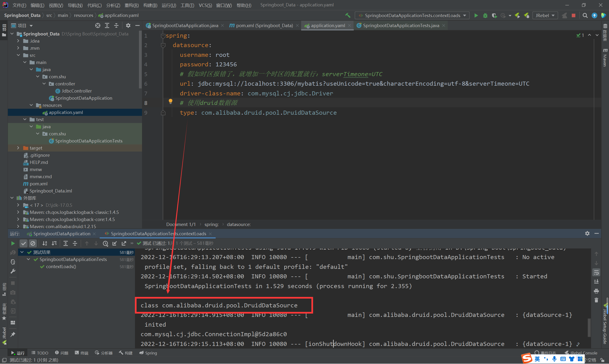Open Search Everywhere magnifier icon
Image resolution: width=609 pixels, height=364 pixels.
tap(585, 15)
